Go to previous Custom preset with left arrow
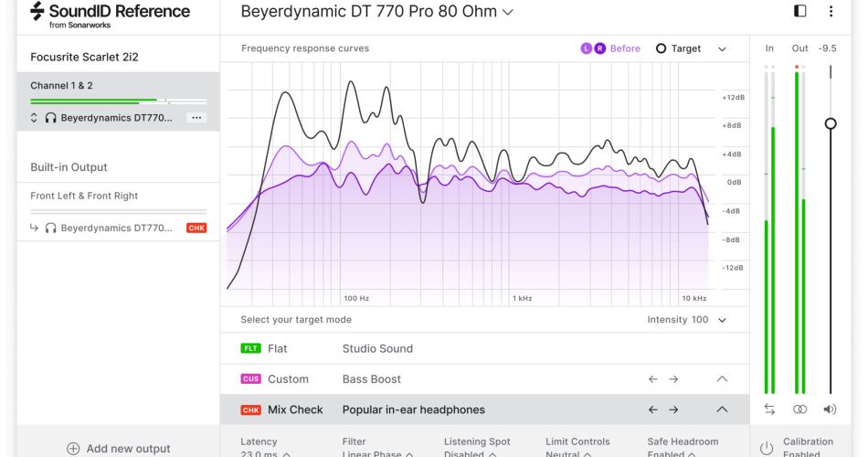Viewport: 868px width, 457px height. pos(653,379)
